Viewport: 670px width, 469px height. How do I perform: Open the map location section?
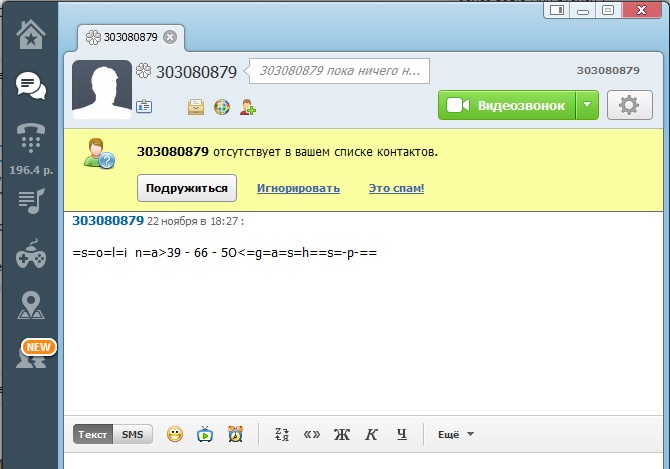coord(30,306)
